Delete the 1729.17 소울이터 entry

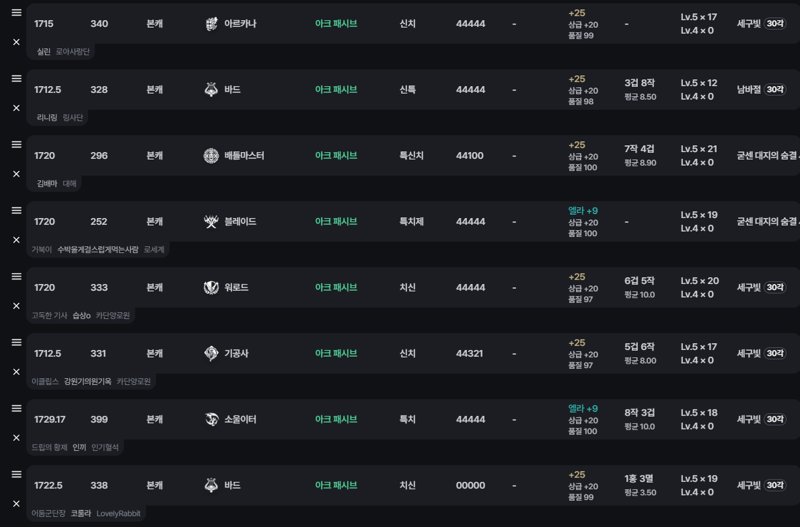click(16, 438)
